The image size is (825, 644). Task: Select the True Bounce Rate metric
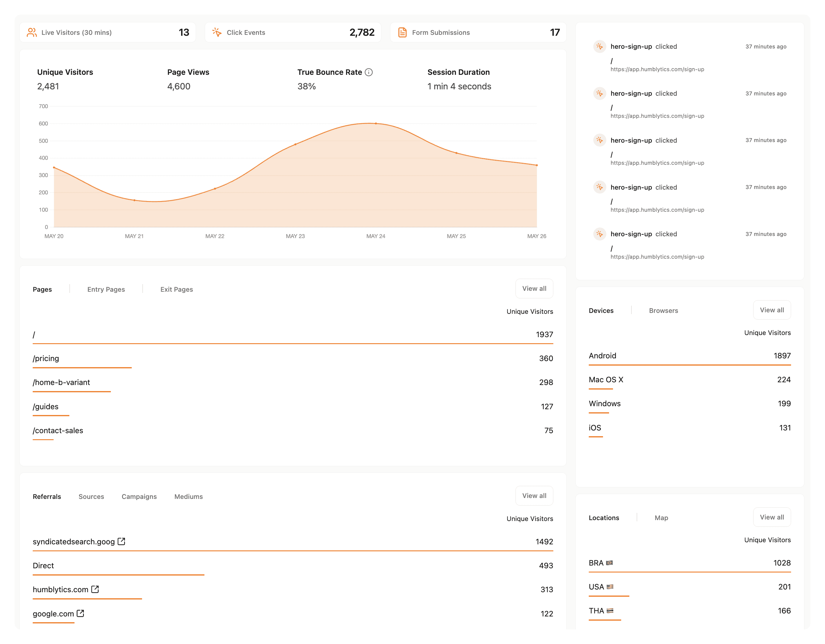pyautogui.click(x=335, y=79)
